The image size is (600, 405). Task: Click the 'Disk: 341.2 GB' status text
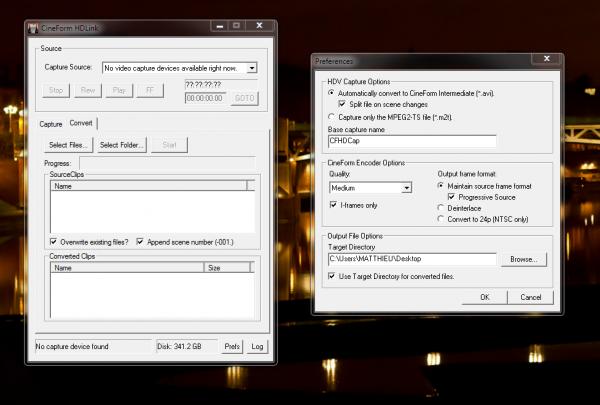coord(179,346)
